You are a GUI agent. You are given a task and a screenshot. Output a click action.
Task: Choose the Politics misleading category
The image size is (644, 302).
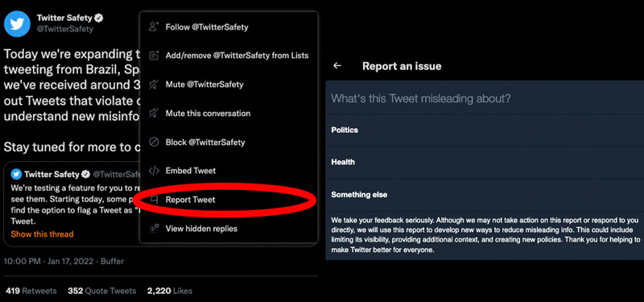click(485, 130)
